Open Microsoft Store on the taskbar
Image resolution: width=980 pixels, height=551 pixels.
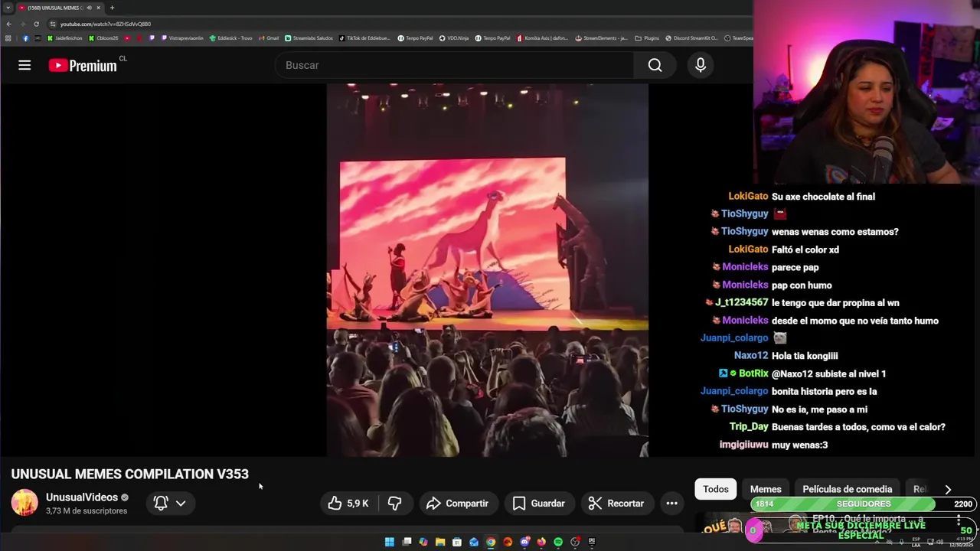coord(457,542)
